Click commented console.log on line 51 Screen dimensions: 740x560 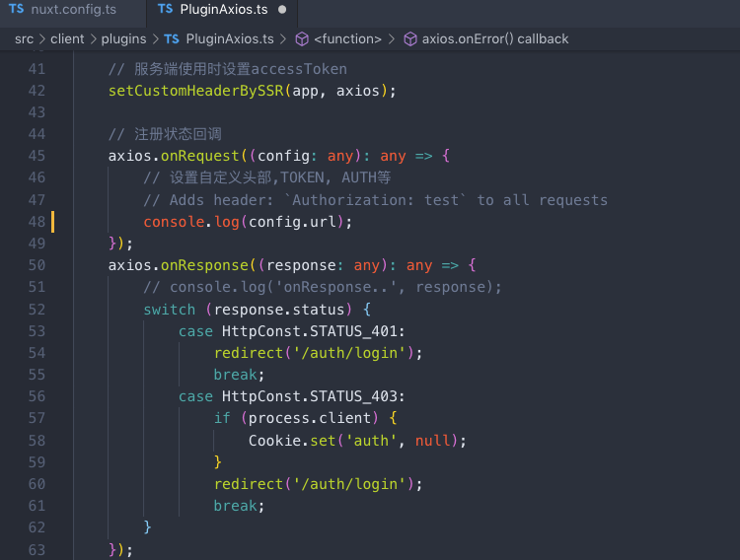[323, 287]
